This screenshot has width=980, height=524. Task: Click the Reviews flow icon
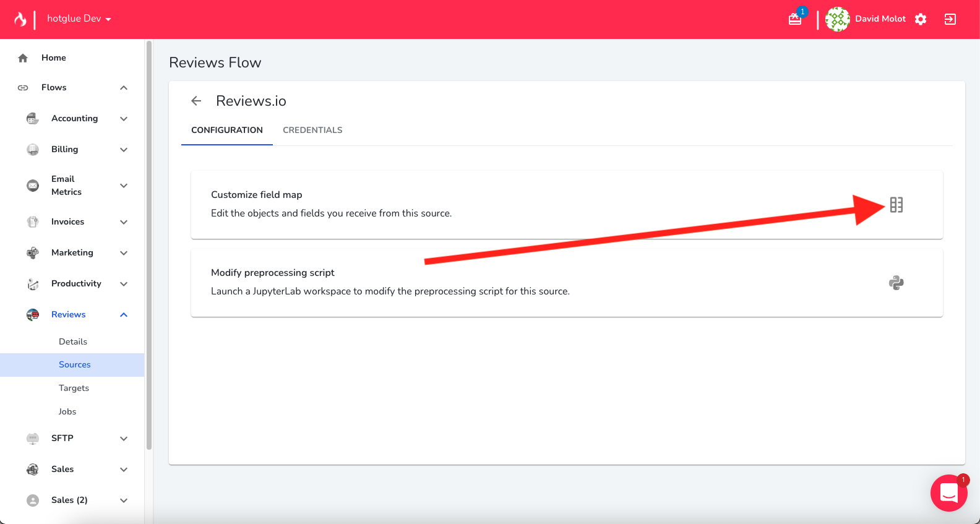(x=33, y=314)
